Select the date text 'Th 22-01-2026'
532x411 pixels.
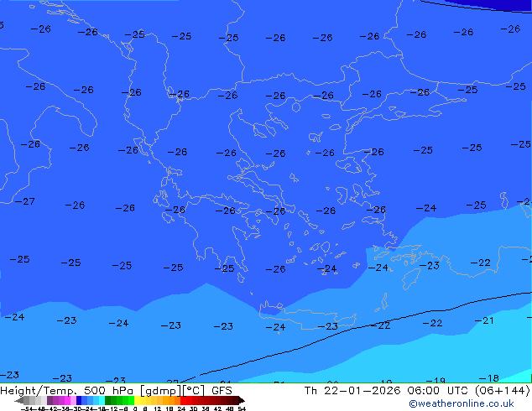click(x=352, y=391)
